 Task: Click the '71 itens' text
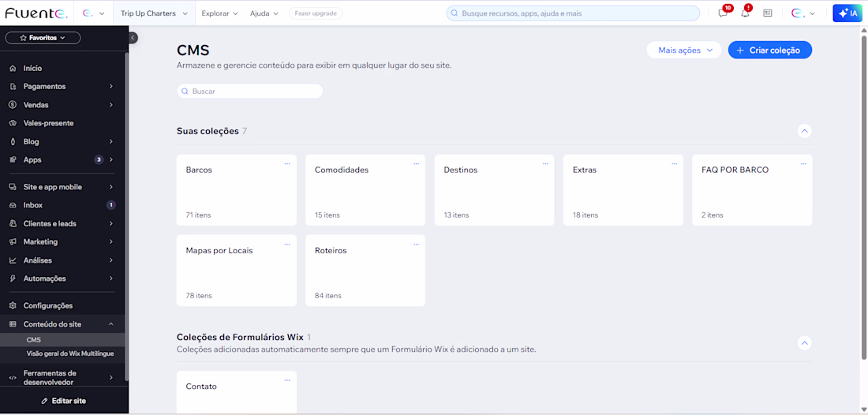coord(198,215)
